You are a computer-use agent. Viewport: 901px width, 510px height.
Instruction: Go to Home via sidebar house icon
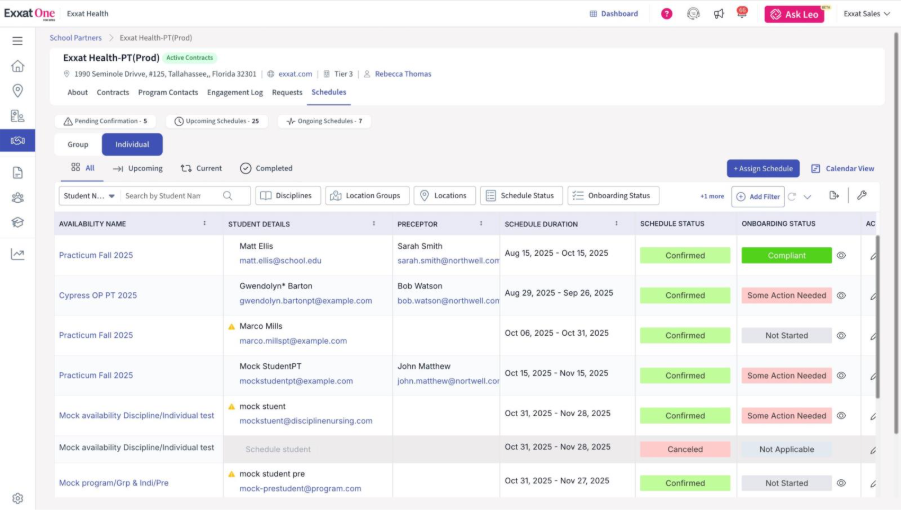click(17, 66)
